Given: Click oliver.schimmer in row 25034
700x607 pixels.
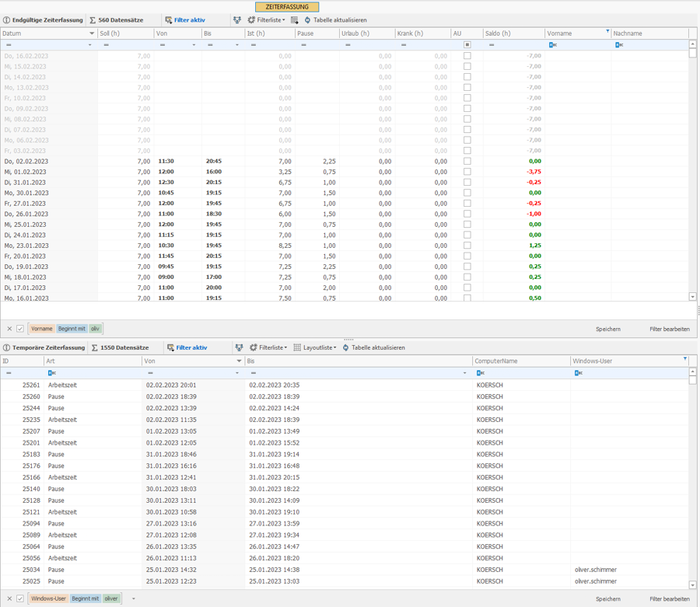Looking at the screenshot, I should pyautogui.click(x=596, y=570).
